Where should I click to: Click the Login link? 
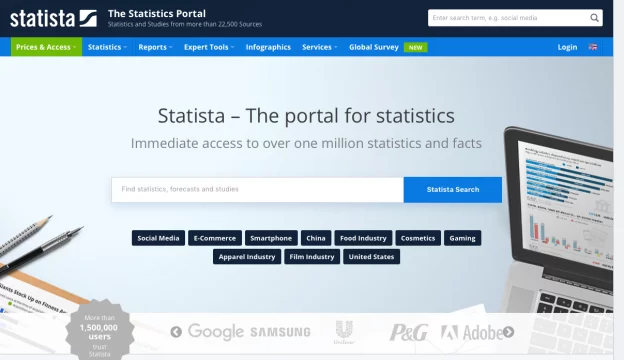(x=567, y=47)
